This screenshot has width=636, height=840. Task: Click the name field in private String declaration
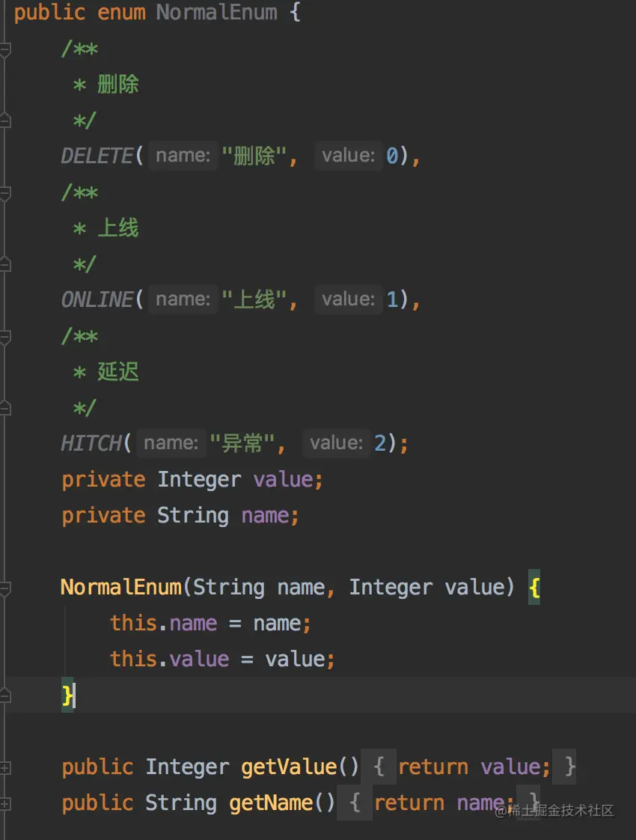click(266, 515)
